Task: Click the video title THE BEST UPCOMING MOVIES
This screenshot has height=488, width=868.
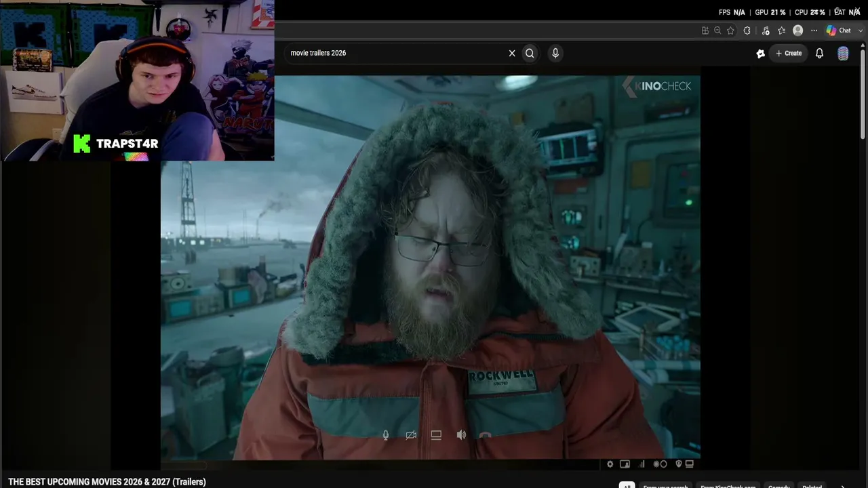Action: 107,482
